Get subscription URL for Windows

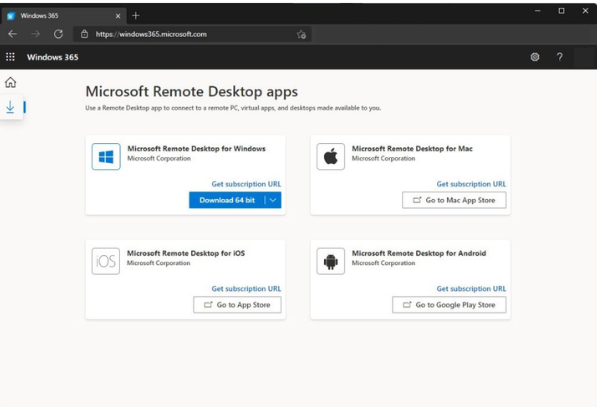pyautogui.click(x=246, y=184)
